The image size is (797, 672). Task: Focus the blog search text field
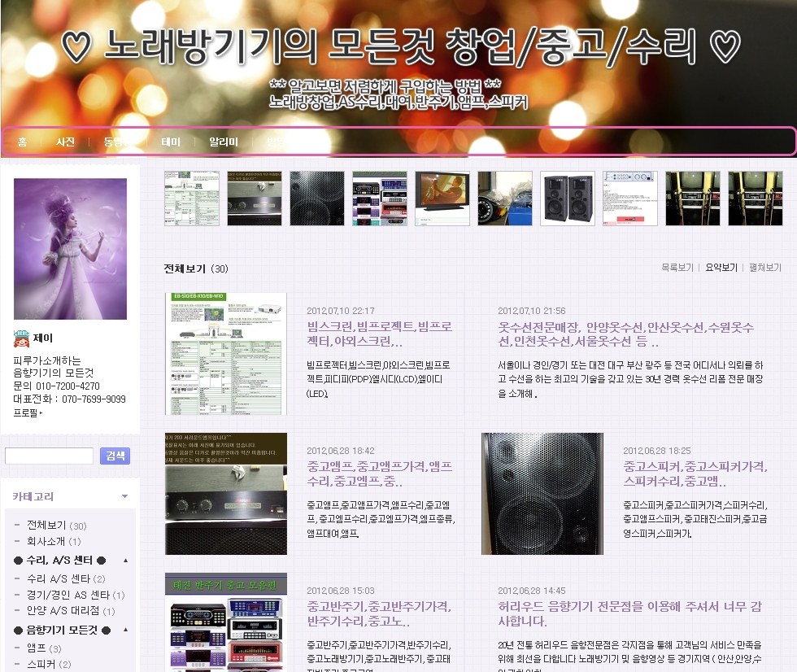(x=50, y=456)
